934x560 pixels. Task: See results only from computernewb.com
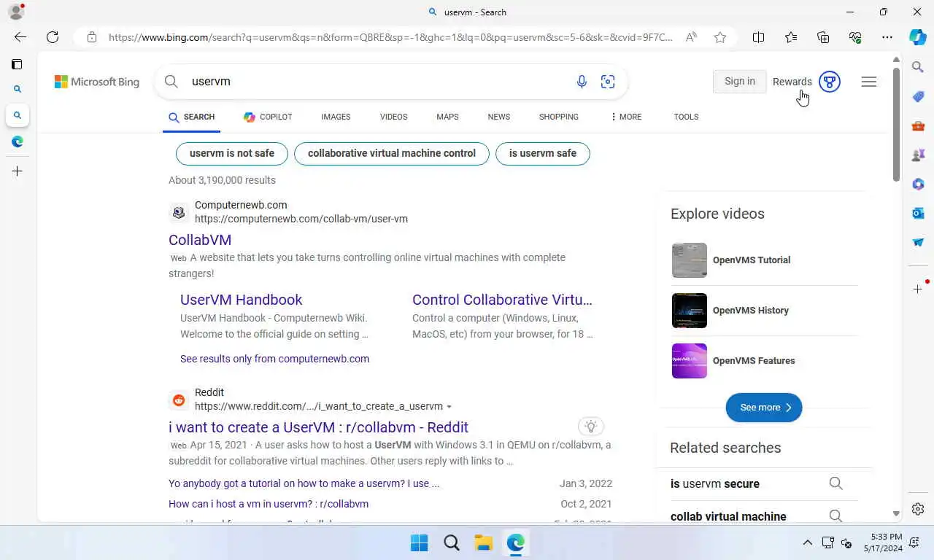[x=274, y=359]
